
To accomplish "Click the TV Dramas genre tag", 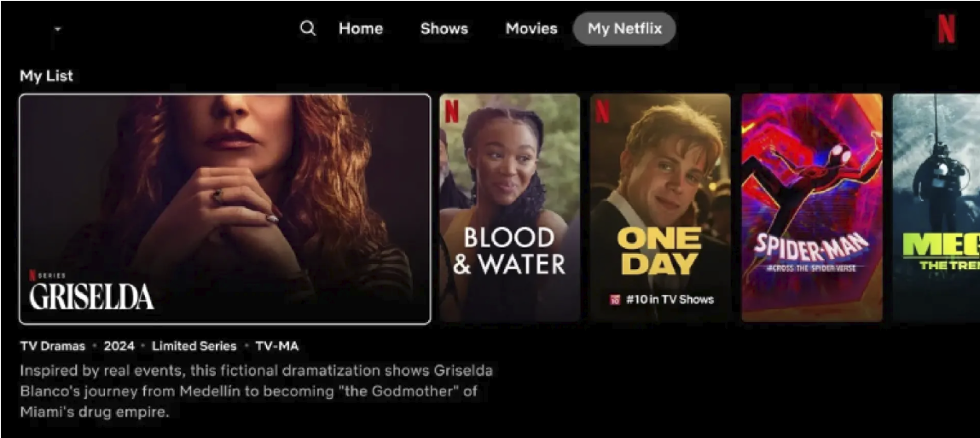I will tap(53, 346).
